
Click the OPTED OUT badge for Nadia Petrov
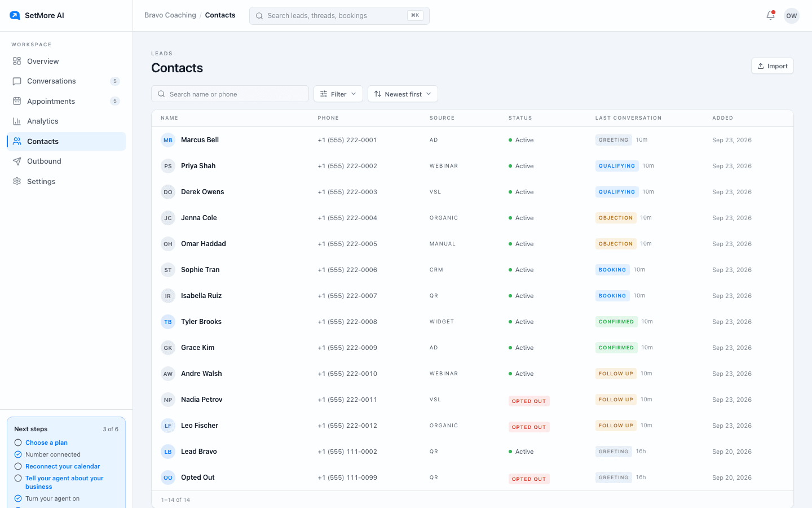(529, 401)
